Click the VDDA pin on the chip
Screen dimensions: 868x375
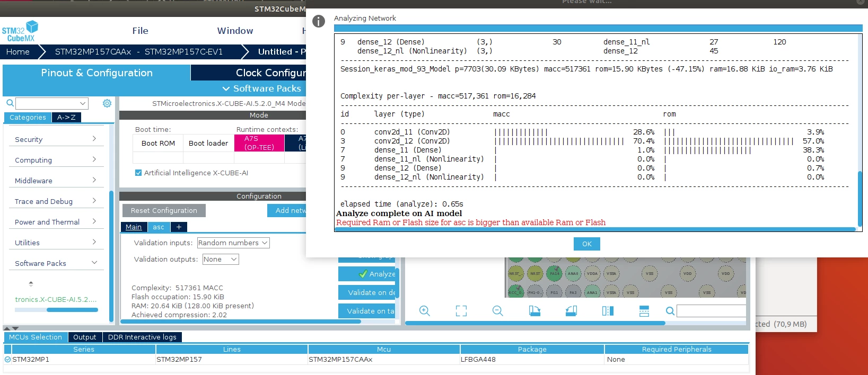[592, 274]
